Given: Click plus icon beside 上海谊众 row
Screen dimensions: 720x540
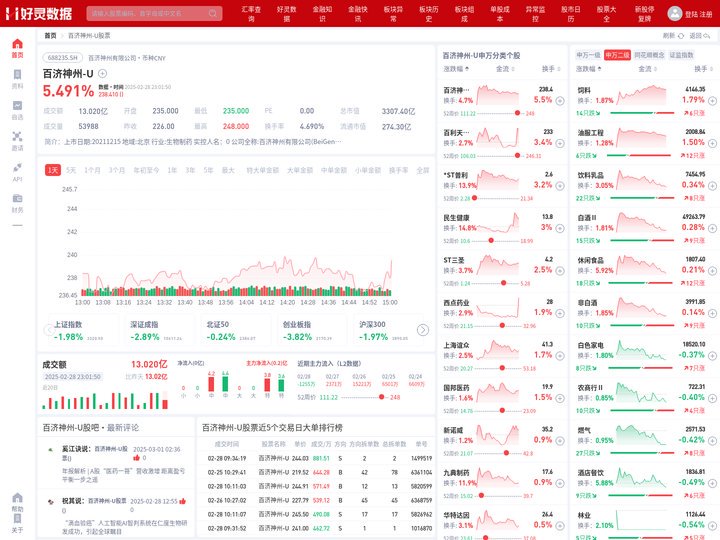Looking at the screenshot, I should point(560,356).
